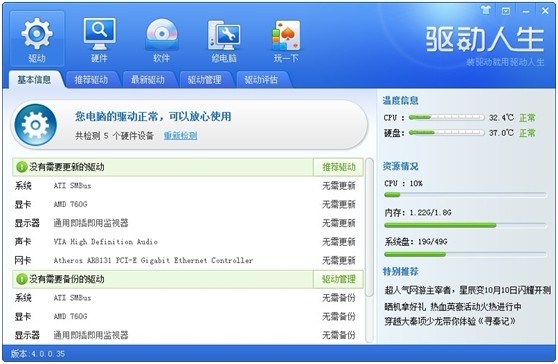Click the skin shirt icon in title bar
The image size is (558, 364).
(x=486, y=10)
